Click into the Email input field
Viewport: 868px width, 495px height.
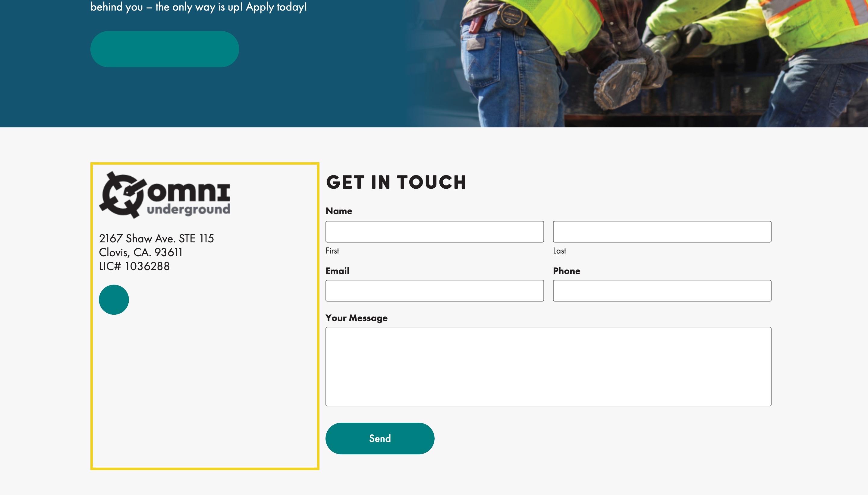point(434,290)
